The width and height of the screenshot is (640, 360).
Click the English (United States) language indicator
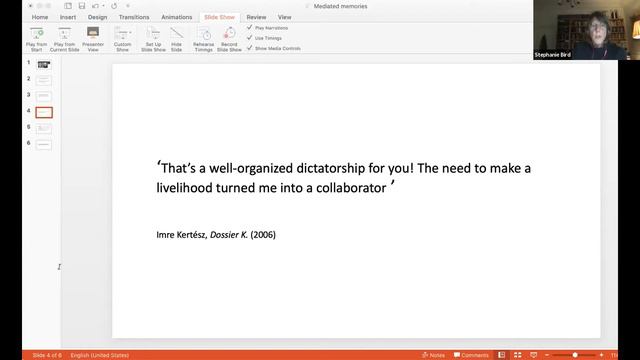100,355
